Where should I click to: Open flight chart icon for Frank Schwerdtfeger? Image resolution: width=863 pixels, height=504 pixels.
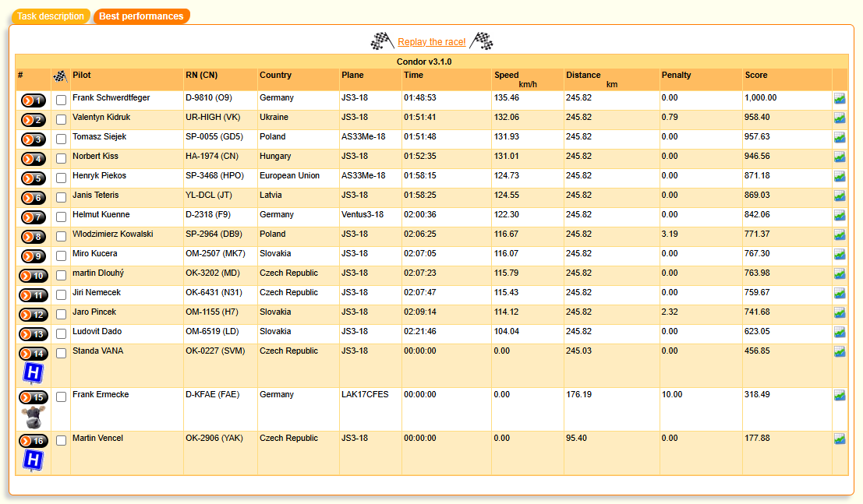click(840, 98)
